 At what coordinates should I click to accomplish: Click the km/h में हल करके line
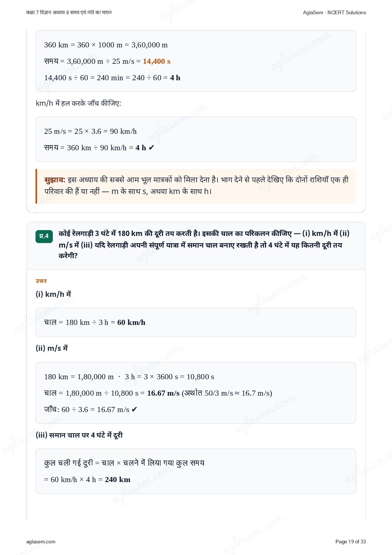point(78,103)
